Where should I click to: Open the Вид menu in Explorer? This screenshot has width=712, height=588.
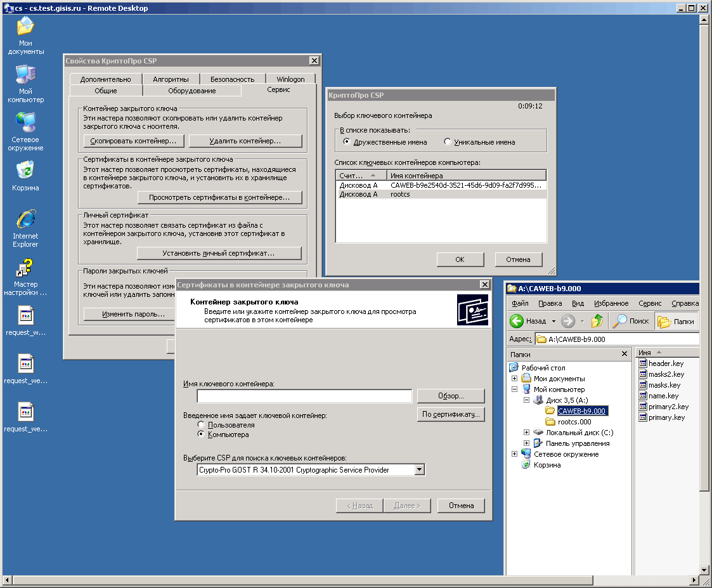coord(578,303)
